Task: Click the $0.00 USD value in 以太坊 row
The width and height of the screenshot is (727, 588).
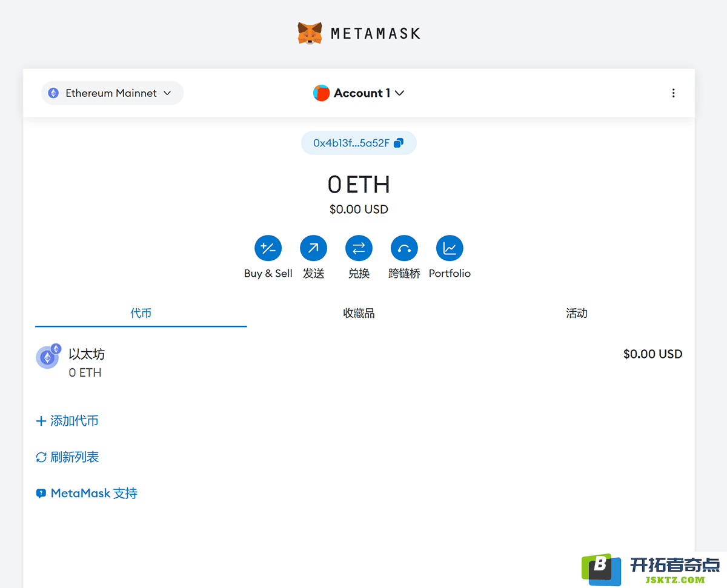Action: (652, 354)
